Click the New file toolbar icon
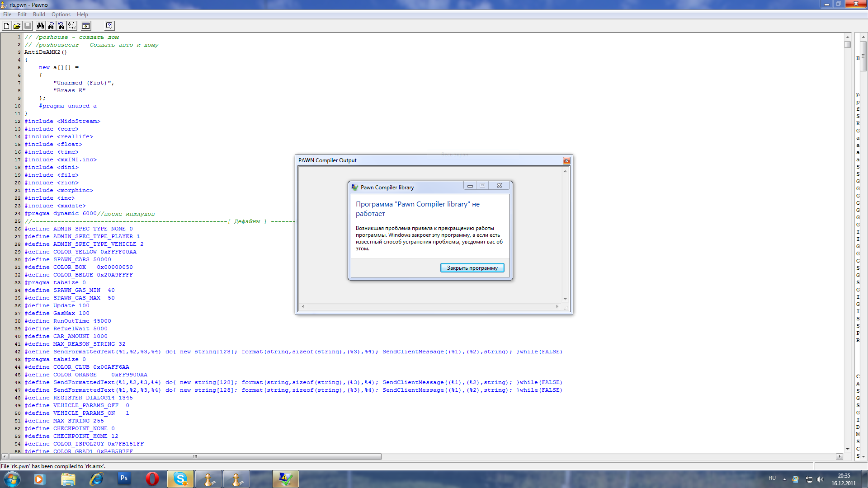 point(6,26)
